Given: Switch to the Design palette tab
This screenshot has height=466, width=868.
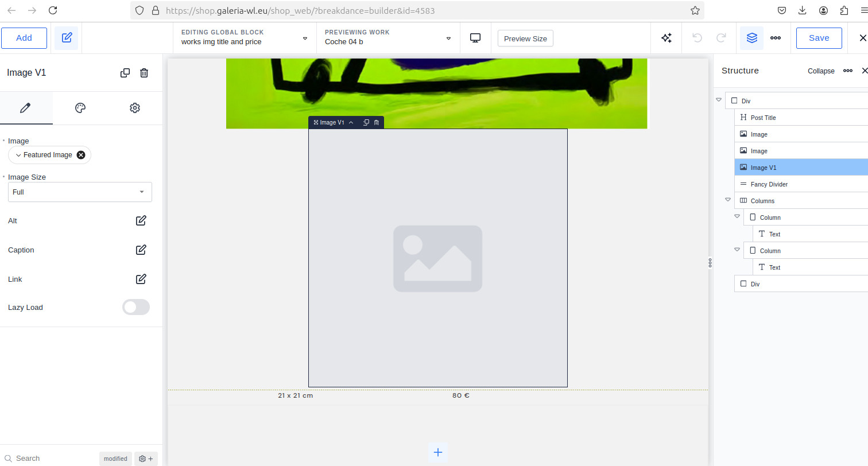Looking at the screenshot, I should (x=80, y=108).
